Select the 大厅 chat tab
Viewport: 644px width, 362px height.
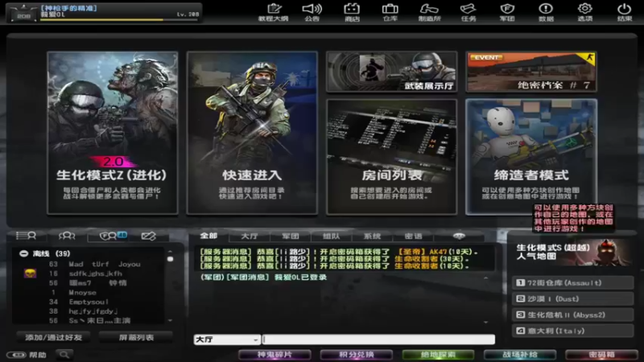click(250, 236)
